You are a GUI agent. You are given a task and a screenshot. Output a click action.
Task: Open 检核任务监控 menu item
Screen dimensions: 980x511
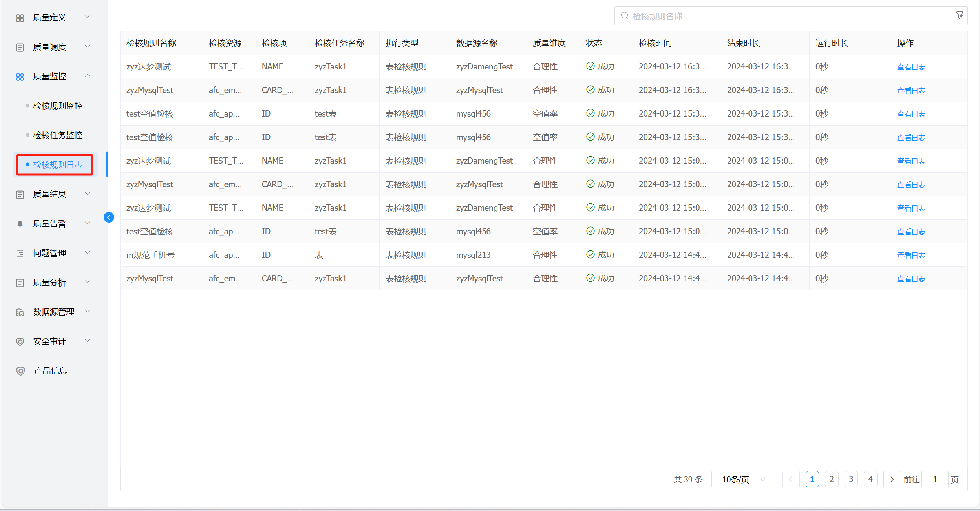[x=58, y=135]
